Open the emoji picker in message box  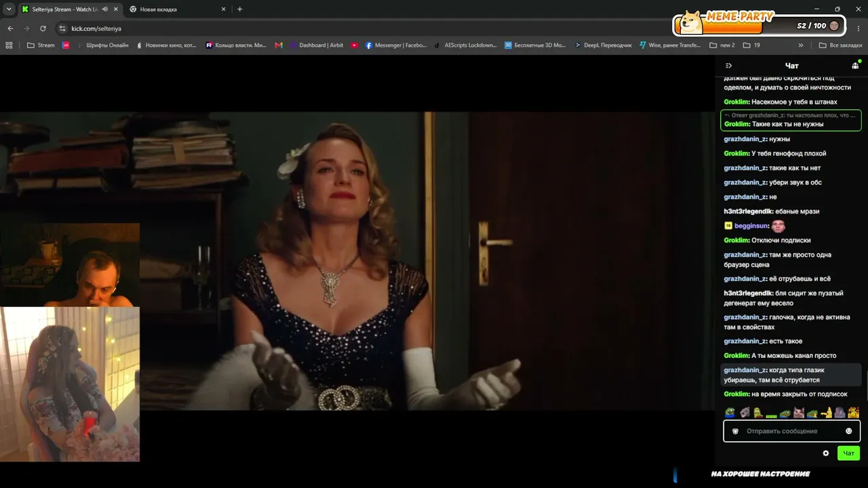pos(848,431)
